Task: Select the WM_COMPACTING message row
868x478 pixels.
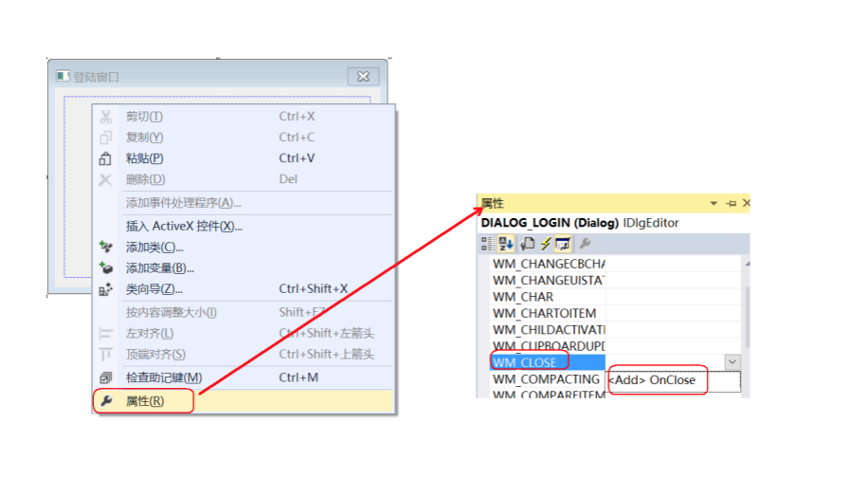Action: (x=548, y=379)
